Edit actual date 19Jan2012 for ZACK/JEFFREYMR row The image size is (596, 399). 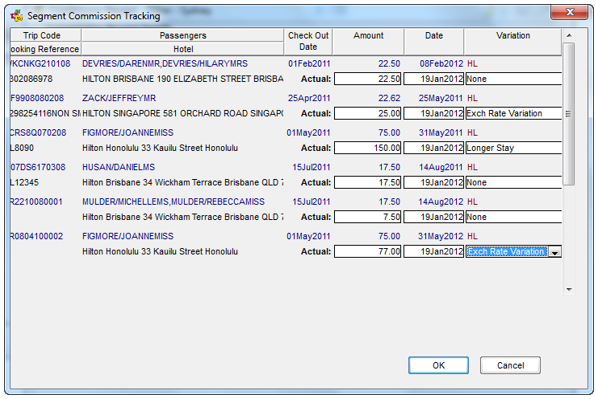pyautogui.click(x=434, y=113)
